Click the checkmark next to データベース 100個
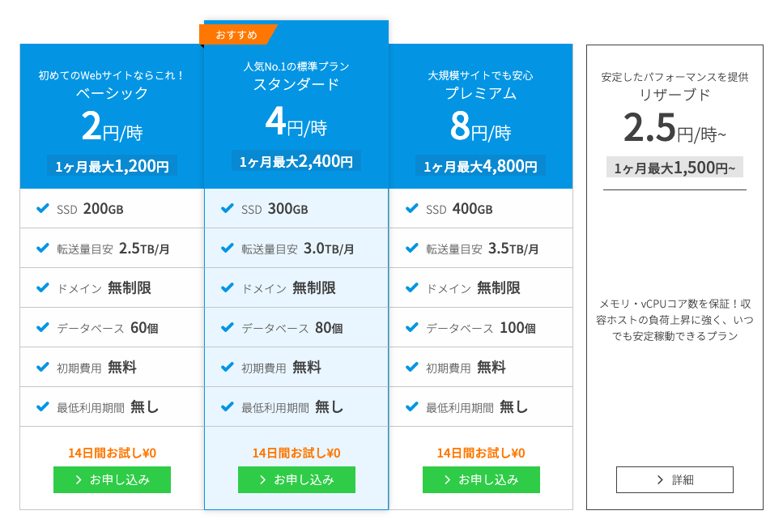The width and height of the screenshot is (783, 532). [412, 327]
